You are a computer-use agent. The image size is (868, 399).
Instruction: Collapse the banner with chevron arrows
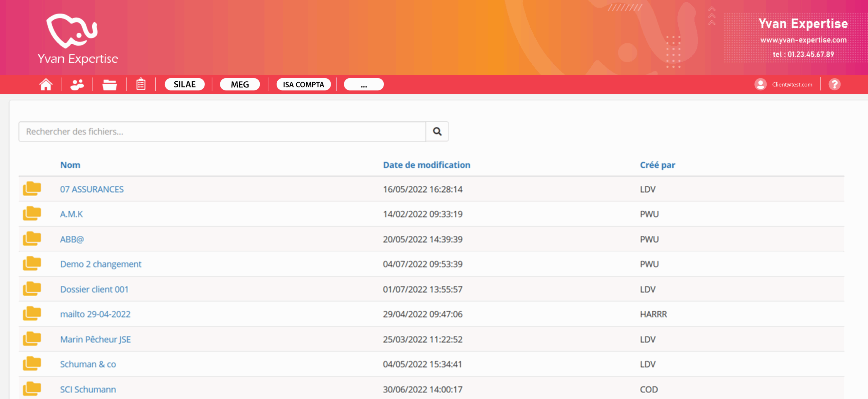pos(712,16)
